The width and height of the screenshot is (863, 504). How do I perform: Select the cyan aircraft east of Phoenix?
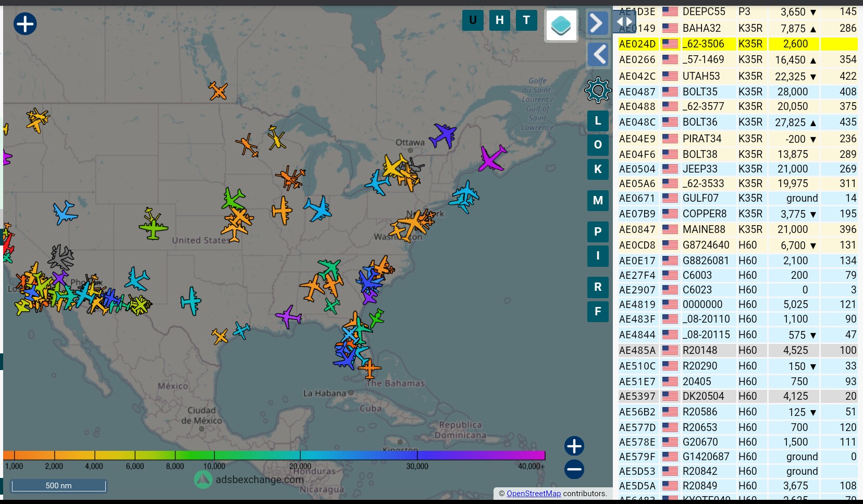(x=137, y=279)
